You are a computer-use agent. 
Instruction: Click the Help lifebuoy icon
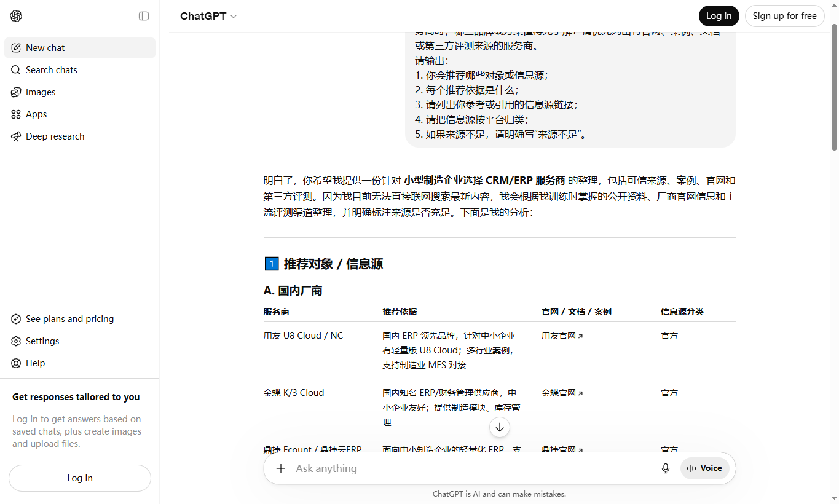coord(16,363)
